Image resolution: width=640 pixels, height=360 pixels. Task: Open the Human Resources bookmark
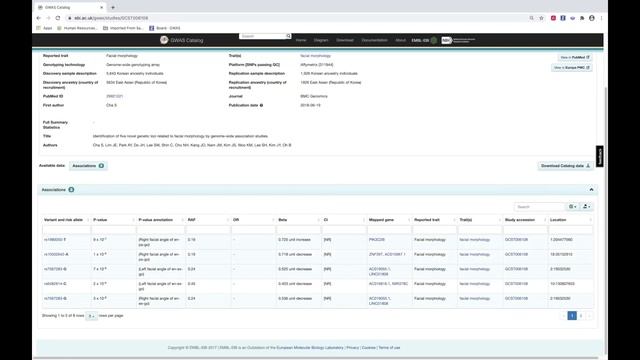pos(77,28)
